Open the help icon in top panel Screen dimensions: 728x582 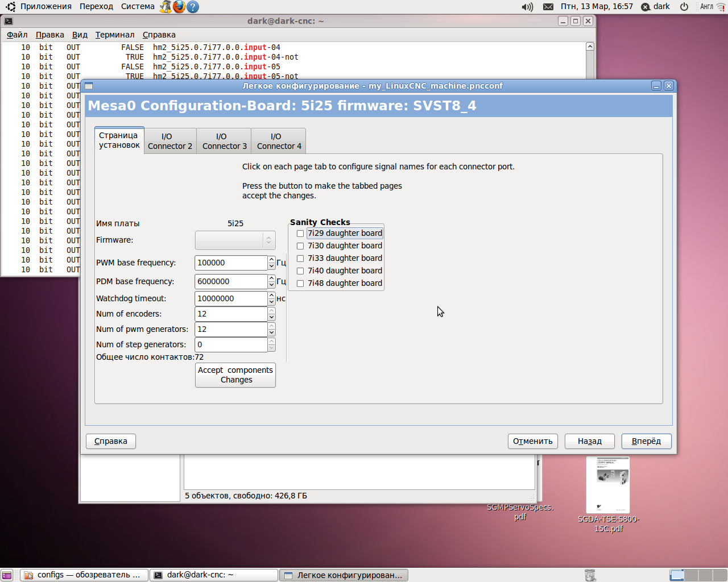[x=193, y=7]
